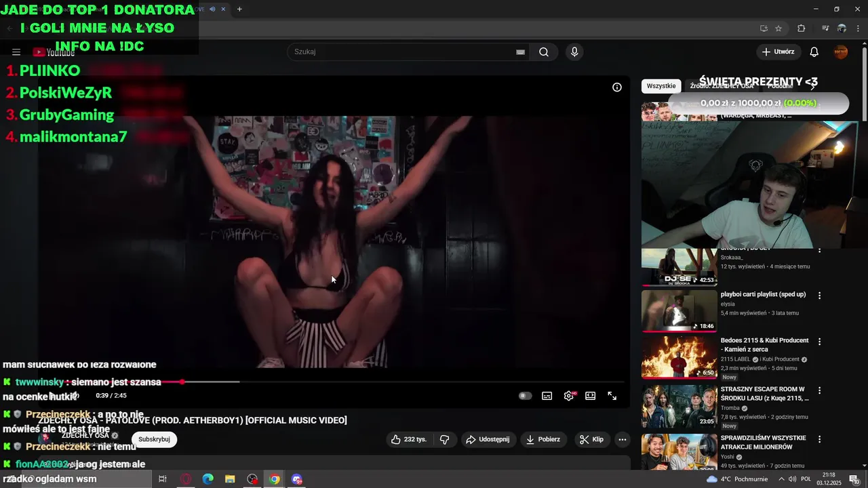The width and height of the screenshot is (868, 488).
Task: Open the POL language switcher
Action: tap(806, 479)
